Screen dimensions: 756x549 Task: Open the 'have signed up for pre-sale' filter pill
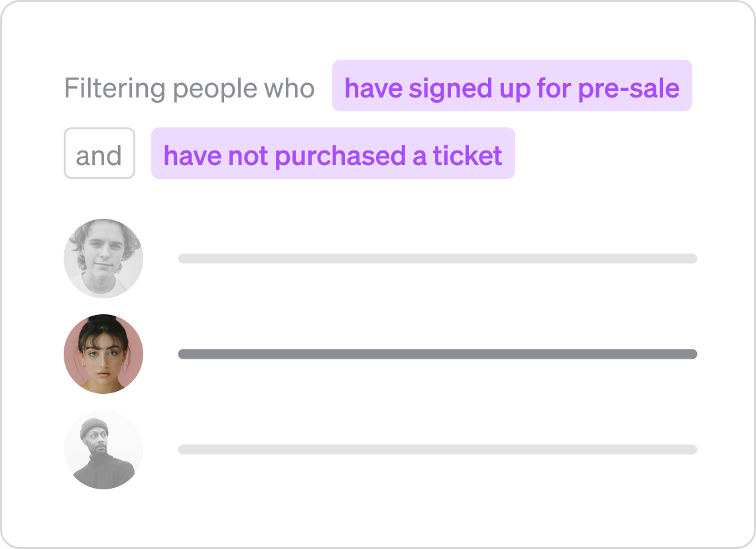(x=512, y=86)
